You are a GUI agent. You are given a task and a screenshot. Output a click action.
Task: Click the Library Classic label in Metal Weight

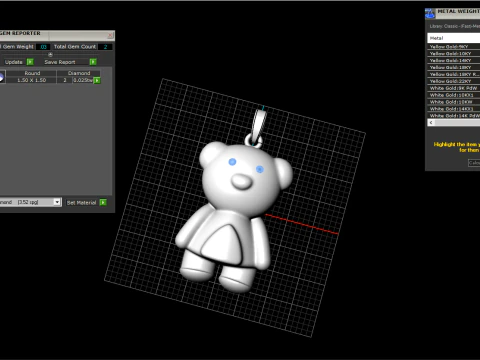[454, 26]
